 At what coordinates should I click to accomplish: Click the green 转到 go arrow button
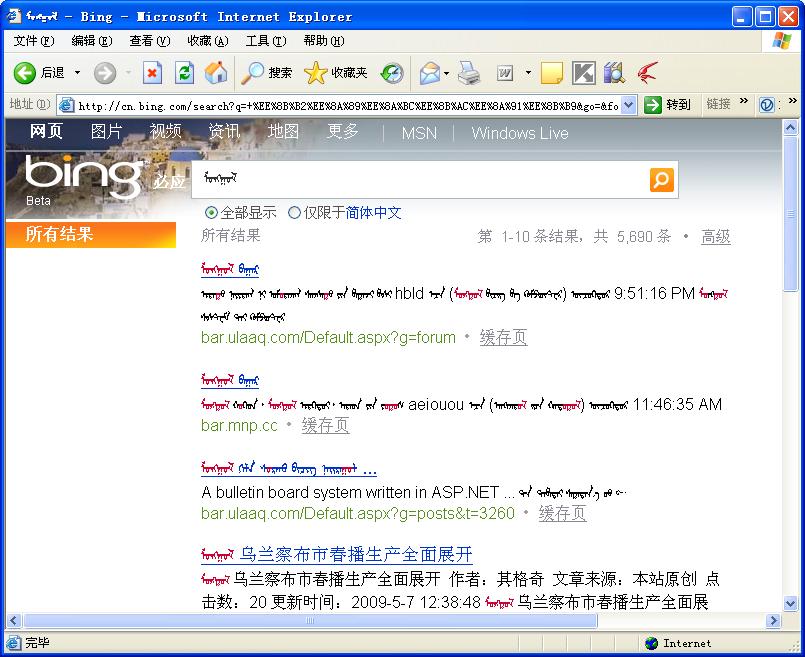click(x=653, y=105)
